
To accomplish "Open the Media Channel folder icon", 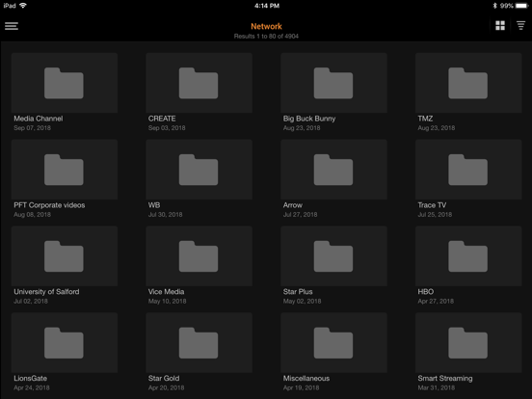I will [64, 83].
